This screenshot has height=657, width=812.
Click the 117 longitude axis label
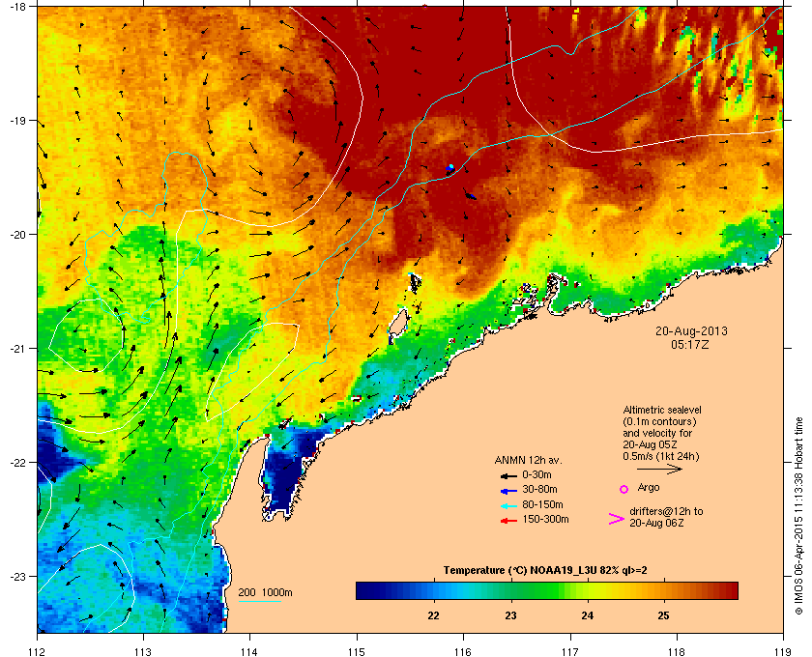point(570,652)
